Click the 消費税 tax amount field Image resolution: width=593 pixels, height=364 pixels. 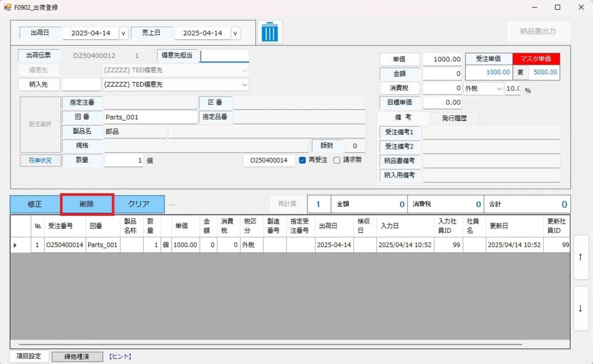(442, 88)
